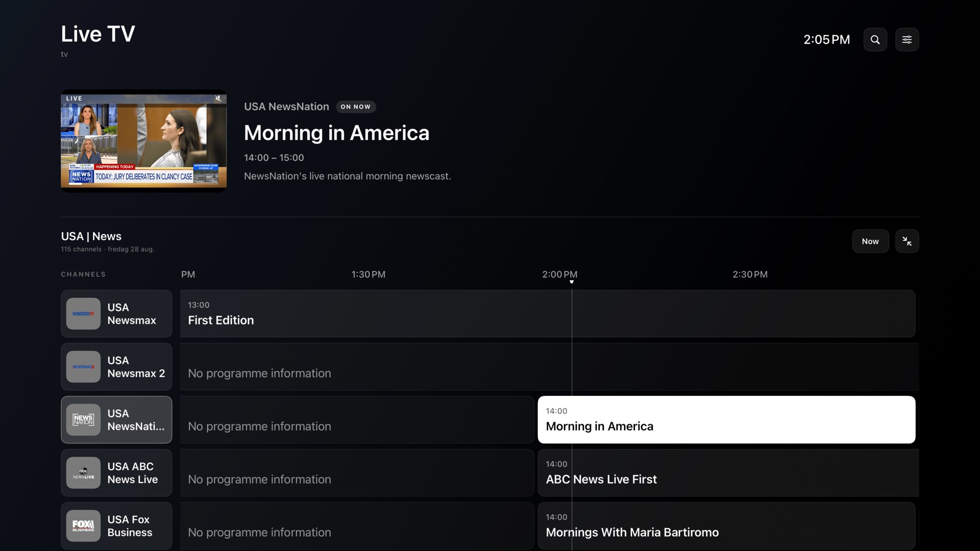Click the NewsNation newscast description text
The height and width of the screenshot is (551, 980).
point(348,176)
